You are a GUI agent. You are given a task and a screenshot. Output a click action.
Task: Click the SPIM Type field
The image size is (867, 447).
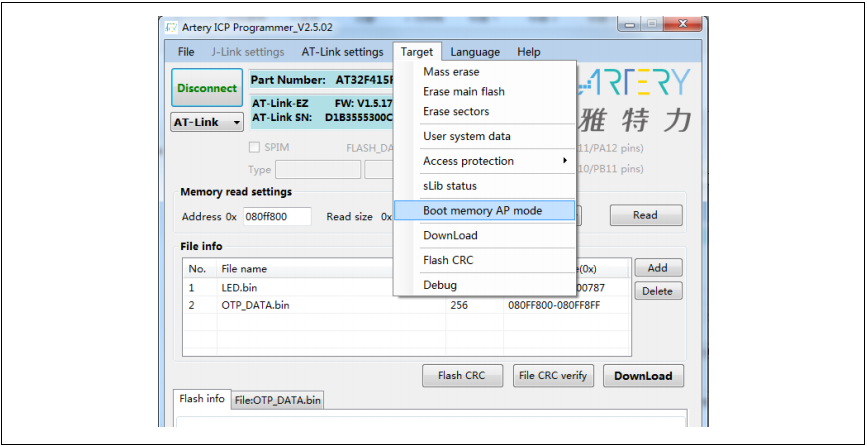click(x=318, y=169)
